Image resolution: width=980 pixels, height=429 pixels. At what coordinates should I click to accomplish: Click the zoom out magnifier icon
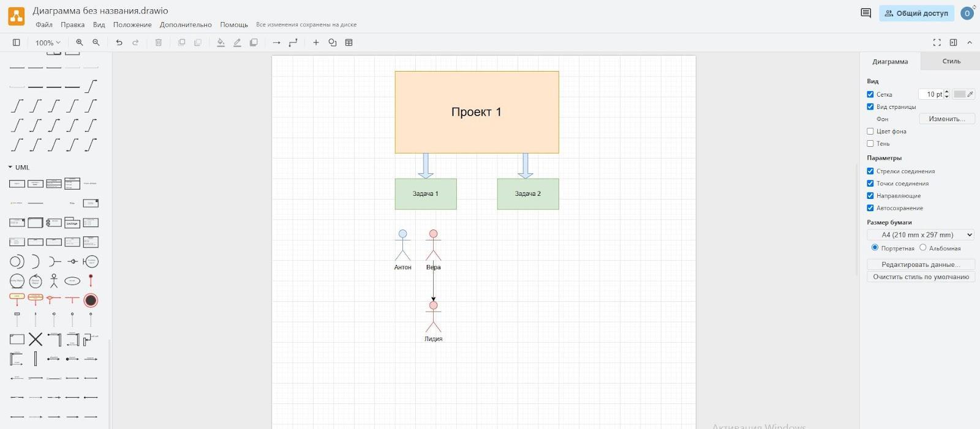pos(96,42)
